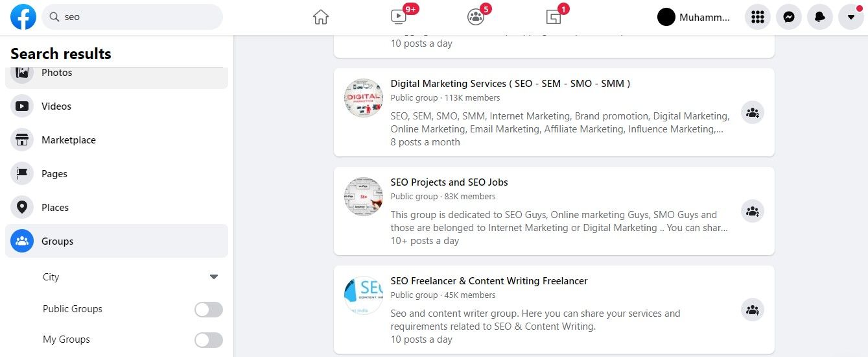The height and width of the screenshot is (357, 868).
Task: Click the Photos icon in sidebar
Action: [22, 74]
